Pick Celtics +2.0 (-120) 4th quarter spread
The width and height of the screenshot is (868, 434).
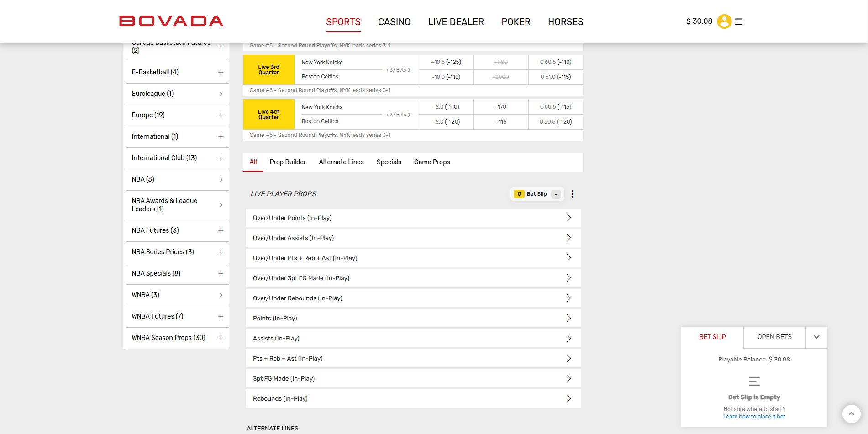[x=446, y=122]
